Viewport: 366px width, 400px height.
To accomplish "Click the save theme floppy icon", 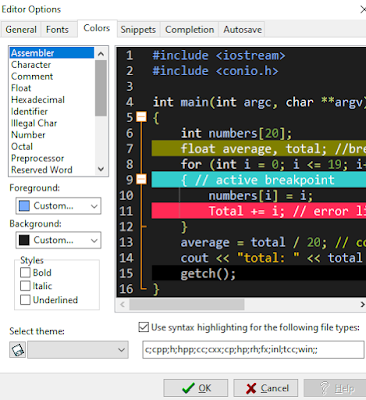I will tap(17, 350).
